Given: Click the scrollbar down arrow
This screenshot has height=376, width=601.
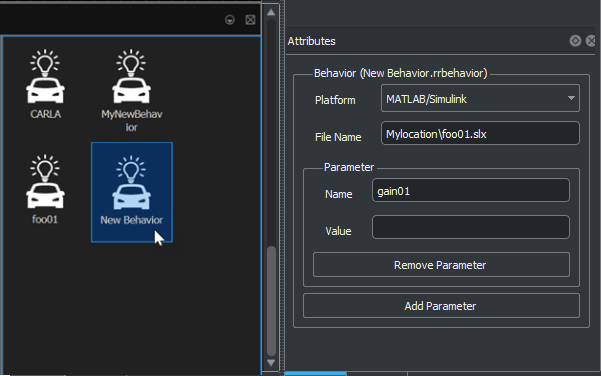Looking at the screenshot, I should pyautogui.click(x=271, y=363).
